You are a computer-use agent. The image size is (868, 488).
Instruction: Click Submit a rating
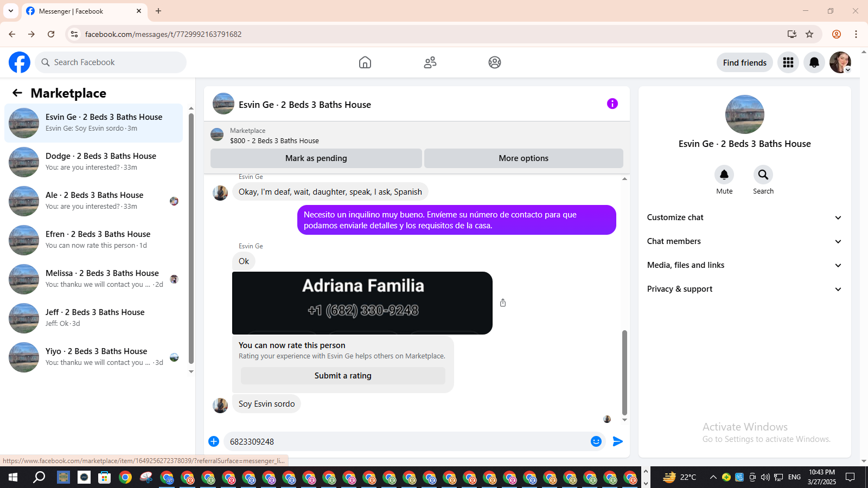(x=343, y=376)
